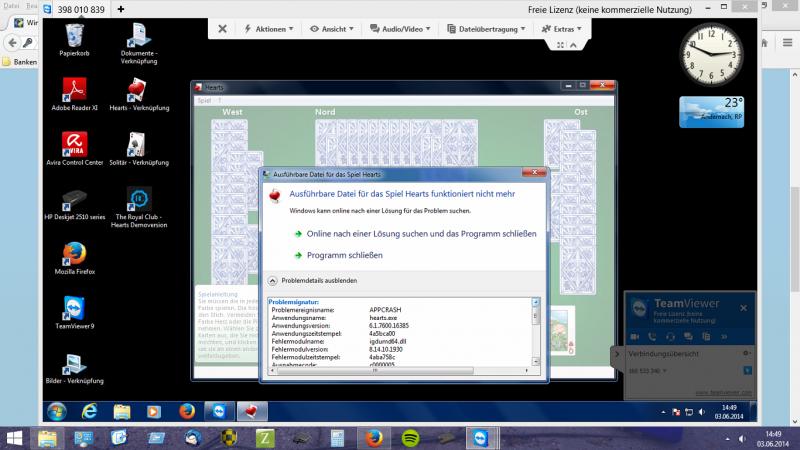Click down arrow of problem details scrollbar
The width and height of the screenshot is (800, 450).
tap(535, 361)
